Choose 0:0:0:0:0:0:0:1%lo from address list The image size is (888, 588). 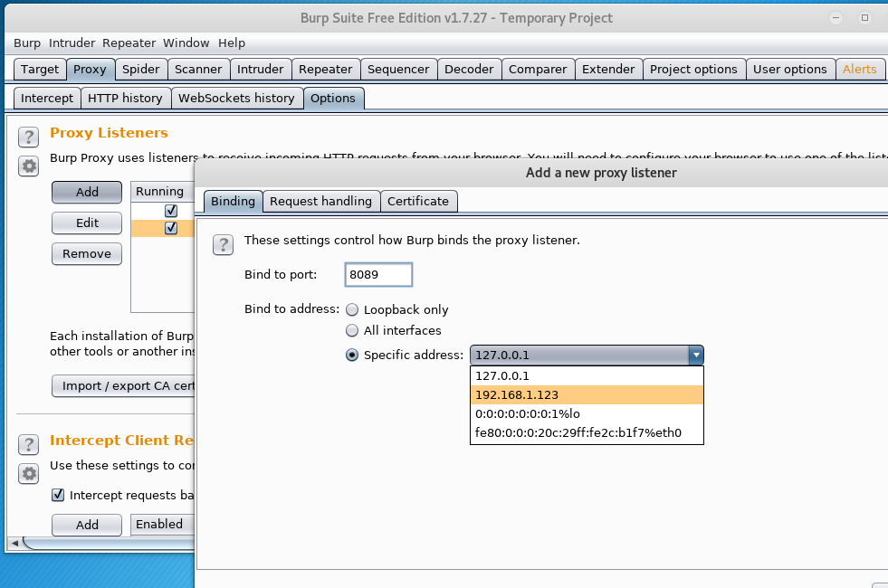click(x=587, y=413)
